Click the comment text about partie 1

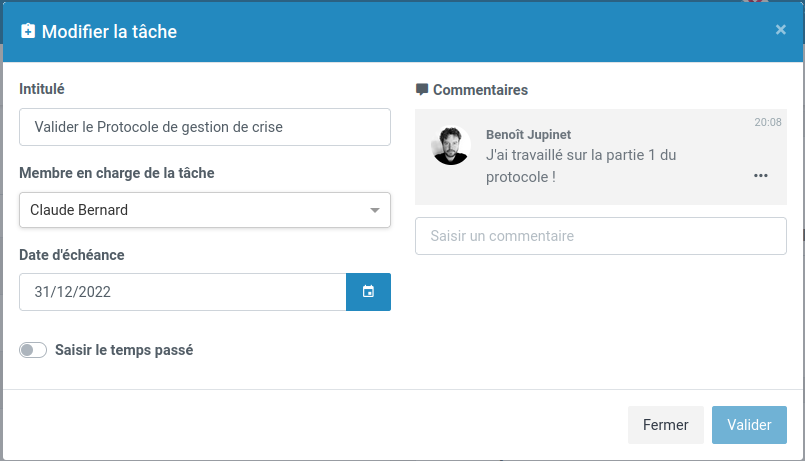[580, 166]
